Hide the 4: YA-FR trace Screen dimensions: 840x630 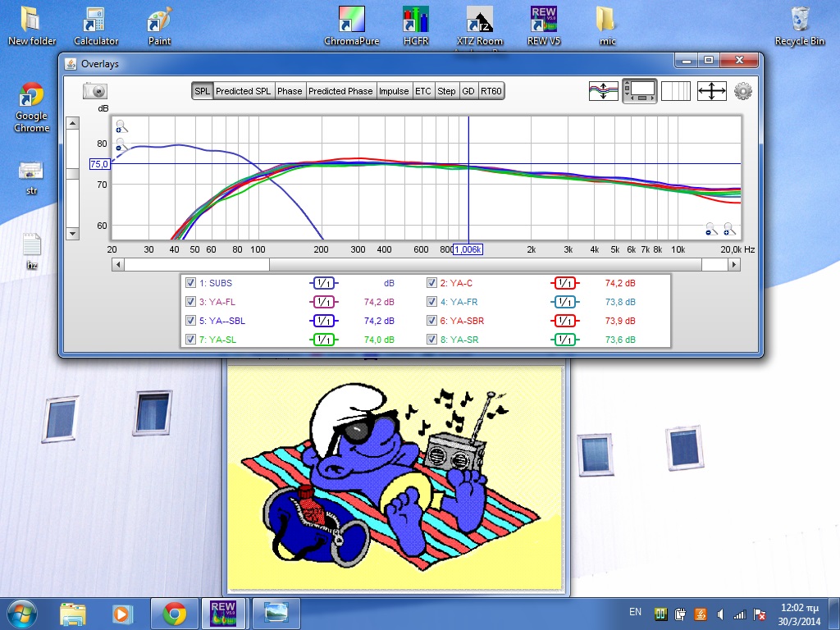(431, 302)
